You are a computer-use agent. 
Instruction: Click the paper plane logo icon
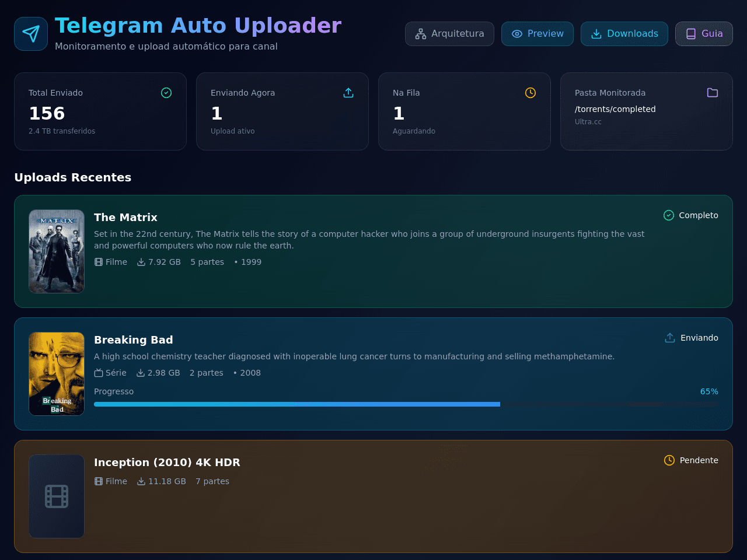[x=31, y=34]
